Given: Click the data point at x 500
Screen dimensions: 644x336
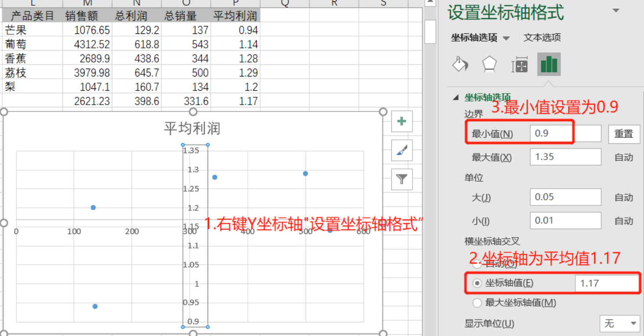Looking at the screenshot, I should click(305, 174).
